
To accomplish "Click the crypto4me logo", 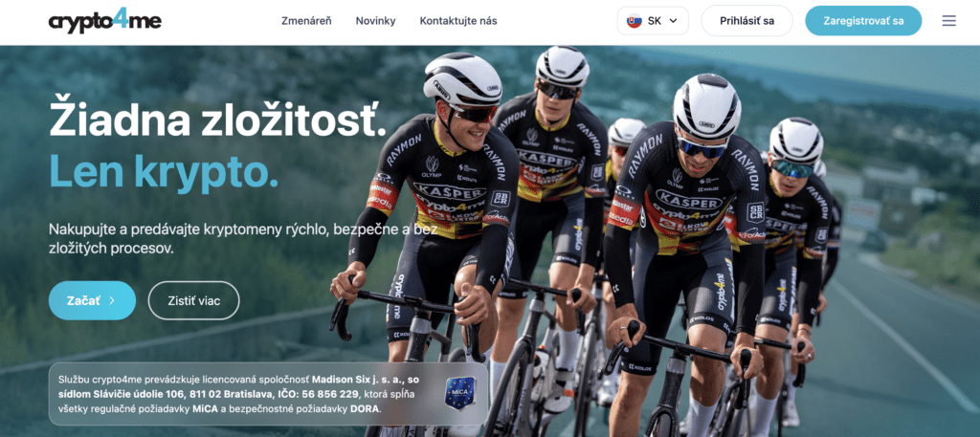I will coord(105,21).
